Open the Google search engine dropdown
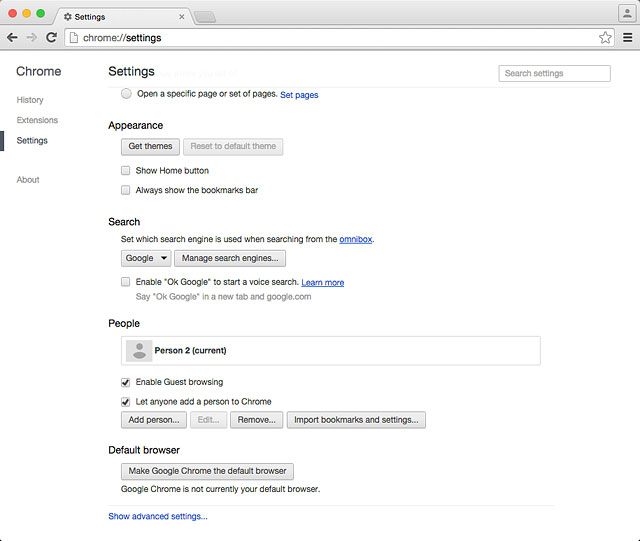 coord(146,258)
